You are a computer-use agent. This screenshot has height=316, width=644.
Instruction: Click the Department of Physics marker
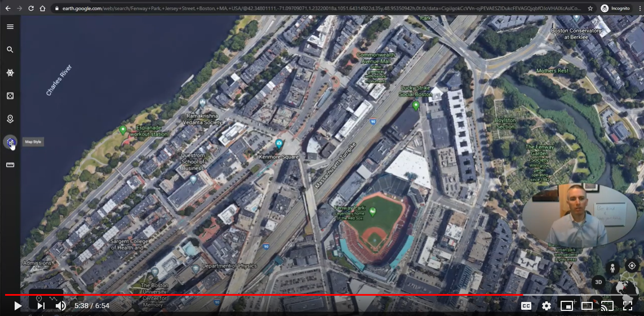(196, 269)
